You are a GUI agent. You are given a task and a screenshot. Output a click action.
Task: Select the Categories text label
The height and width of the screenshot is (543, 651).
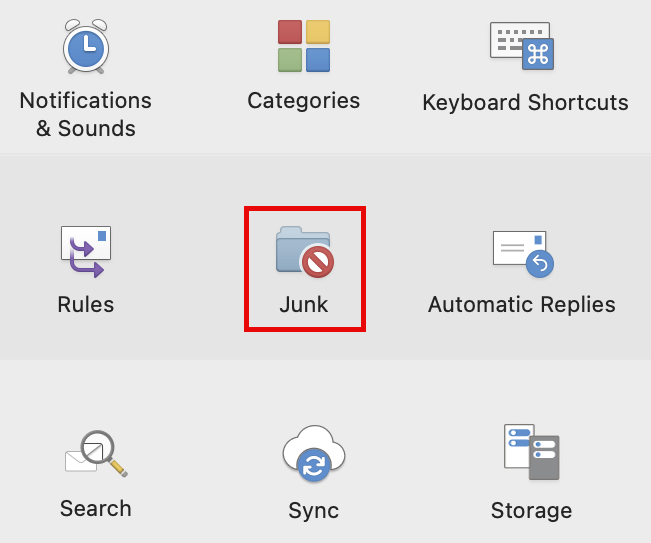304,101
